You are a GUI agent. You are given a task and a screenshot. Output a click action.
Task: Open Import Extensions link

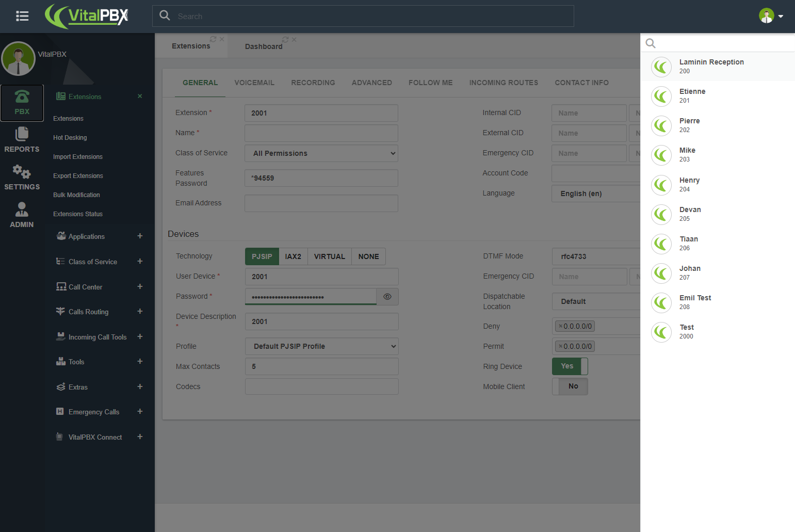tap(78, 157)
